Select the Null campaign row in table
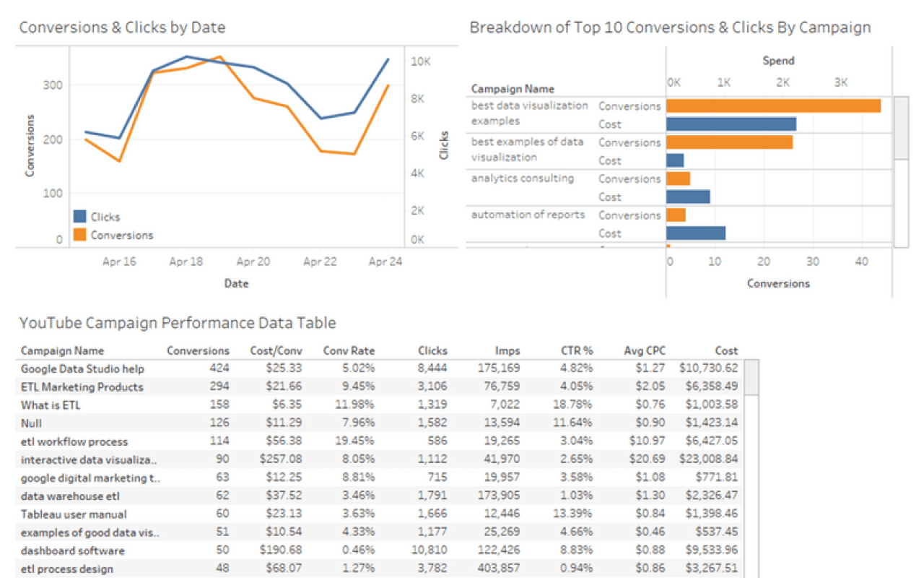 click(x=31, y=423)
